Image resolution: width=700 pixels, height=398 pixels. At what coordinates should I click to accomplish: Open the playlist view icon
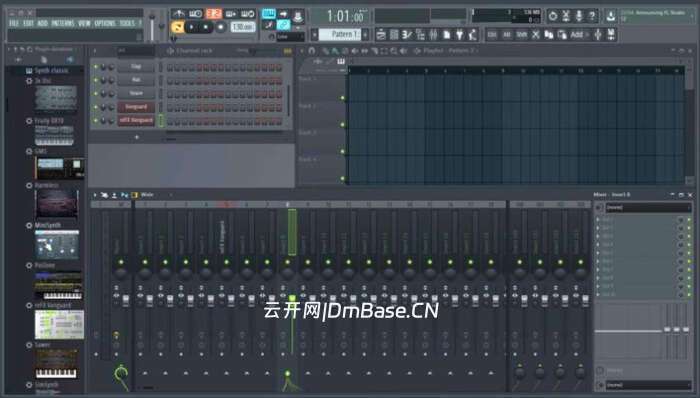381,34
